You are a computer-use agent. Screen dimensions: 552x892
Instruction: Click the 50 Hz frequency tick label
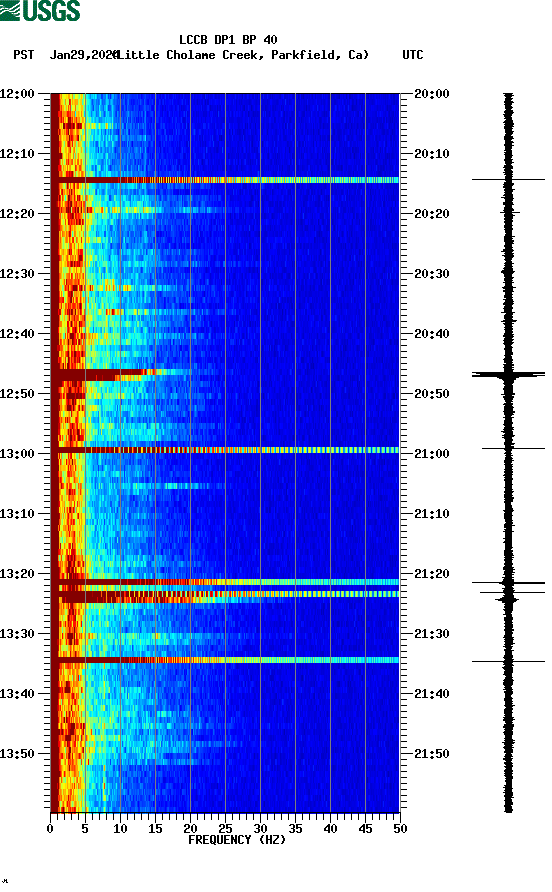[x=400, y=829]
